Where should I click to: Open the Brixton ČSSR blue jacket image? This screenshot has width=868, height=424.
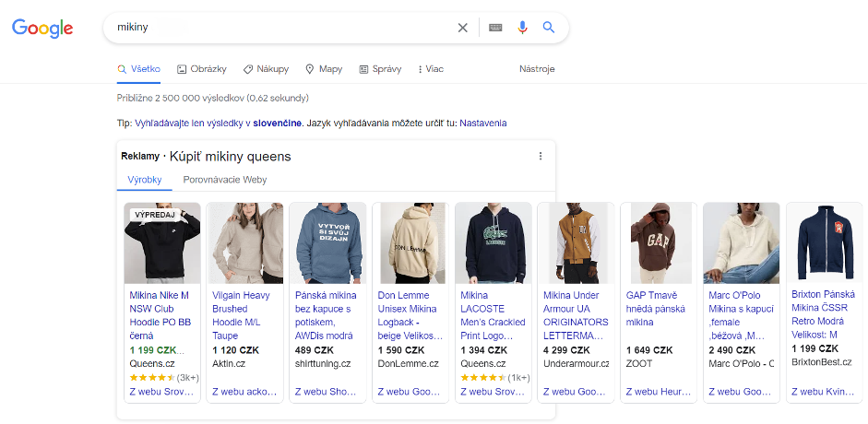(x=825, y=243)
